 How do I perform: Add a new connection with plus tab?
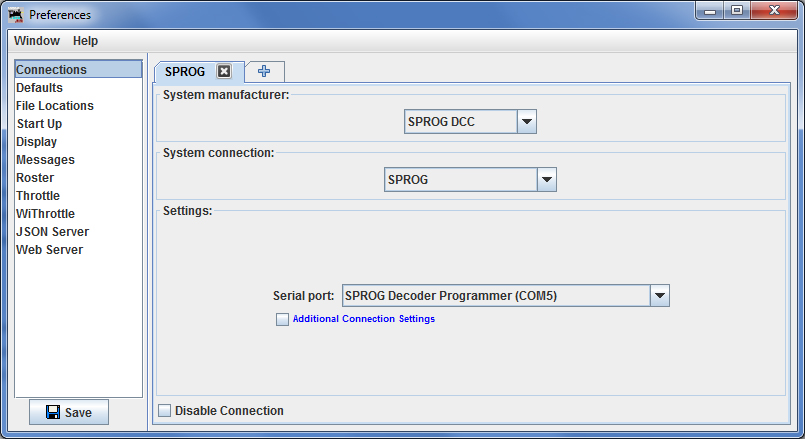click(x=264, y=71)
